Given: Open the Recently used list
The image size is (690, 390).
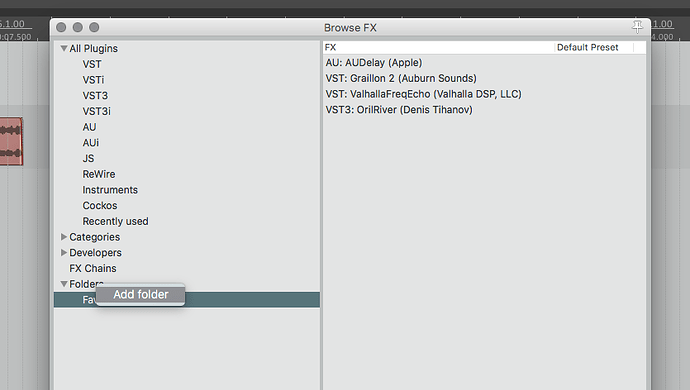Looking at the screenshot, I should [x=115, y=221].
